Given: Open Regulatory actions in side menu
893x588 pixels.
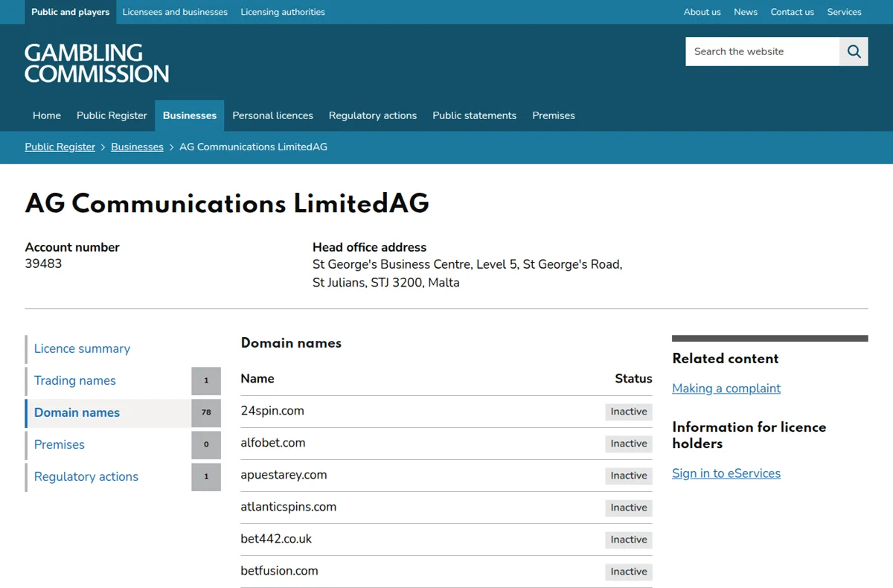Looking at the screenshot, I should (86, 476).
